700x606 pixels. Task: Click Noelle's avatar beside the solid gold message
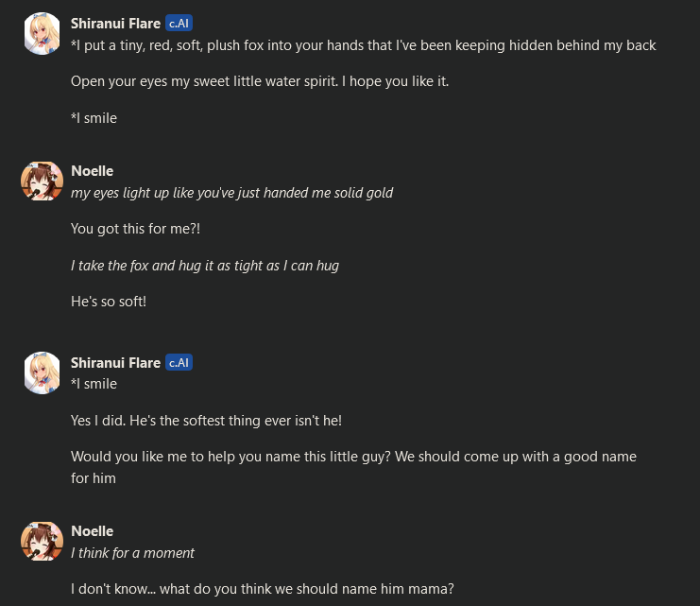42,182
